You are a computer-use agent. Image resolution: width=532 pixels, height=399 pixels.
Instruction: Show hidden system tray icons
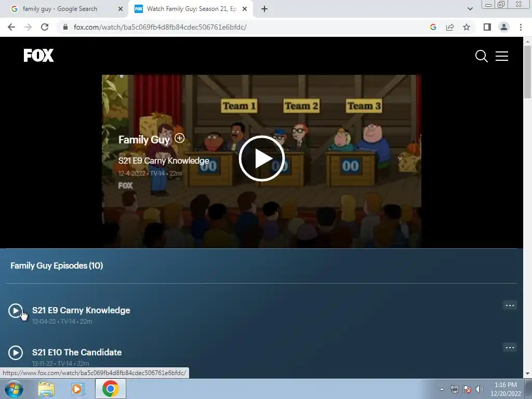[x=442, y=389]
